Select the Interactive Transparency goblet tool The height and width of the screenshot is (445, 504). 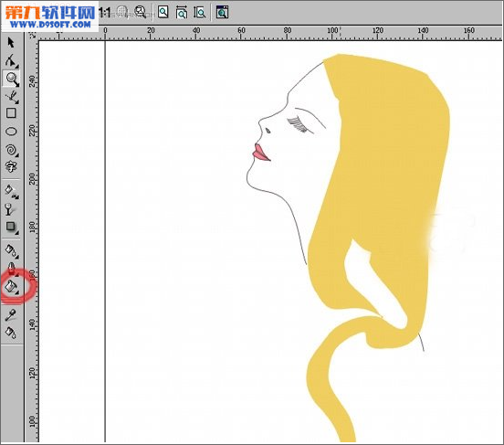pyautogui.click(x=10, y=209)
